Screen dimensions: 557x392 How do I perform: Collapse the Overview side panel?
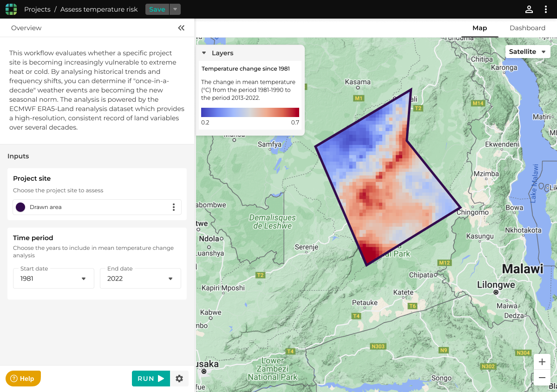click(x=181, y=28)
